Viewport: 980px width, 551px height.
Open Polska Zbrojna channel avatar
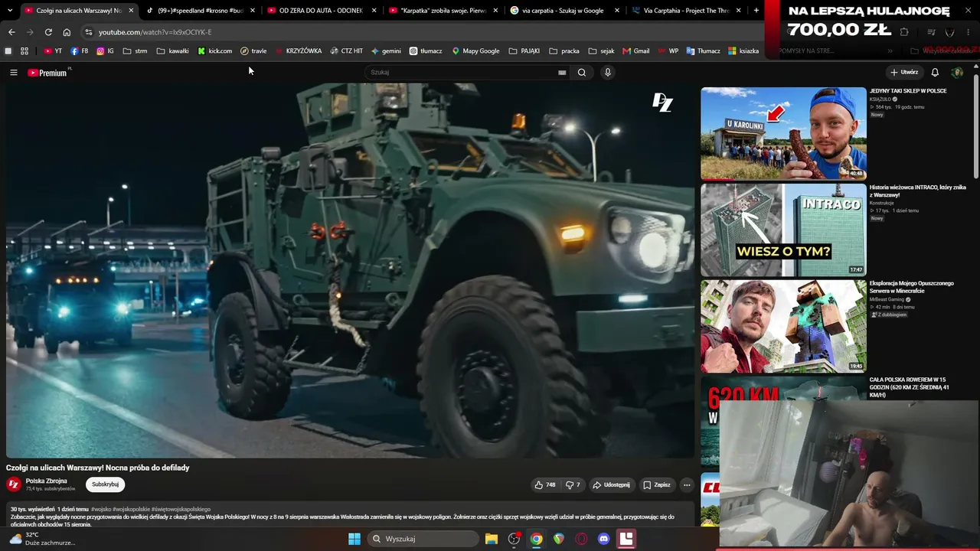pos(14,484)
